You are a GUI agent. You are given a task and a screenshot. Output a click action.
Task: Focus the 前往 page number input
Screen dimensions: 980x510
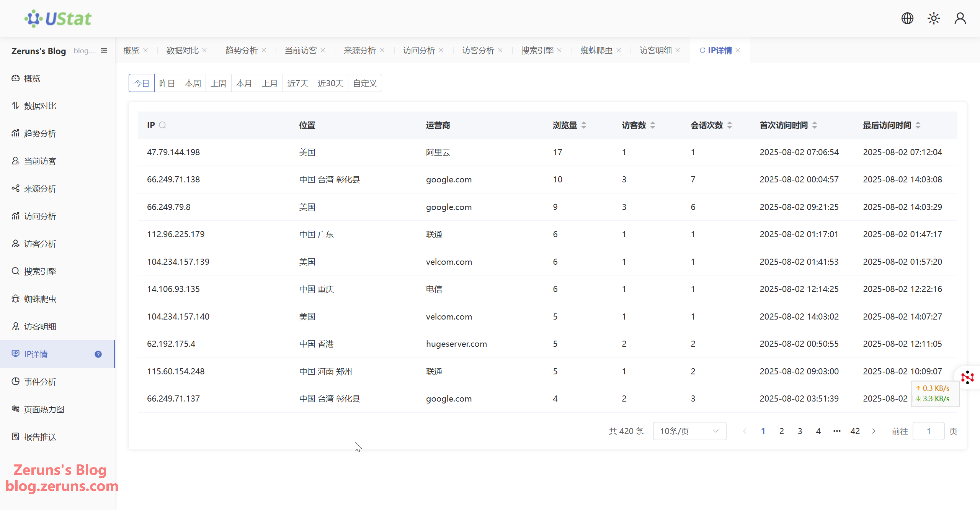[928, 431]
